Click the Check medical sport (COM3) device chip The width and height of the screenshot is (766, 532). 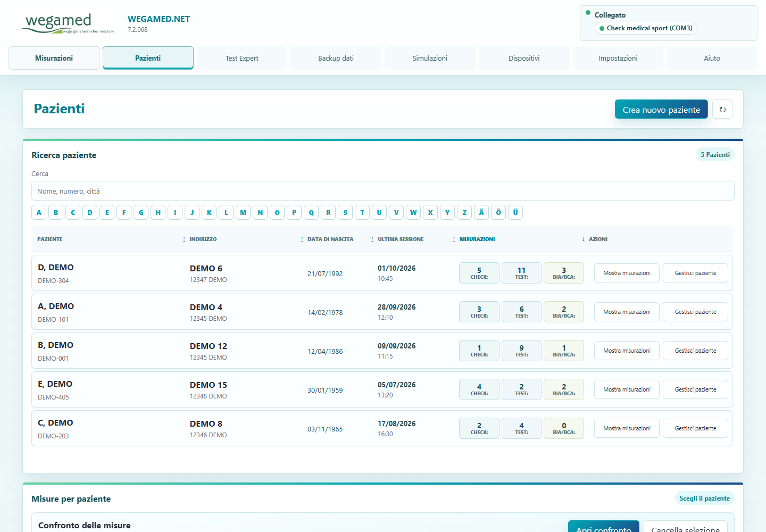(646, 28)
